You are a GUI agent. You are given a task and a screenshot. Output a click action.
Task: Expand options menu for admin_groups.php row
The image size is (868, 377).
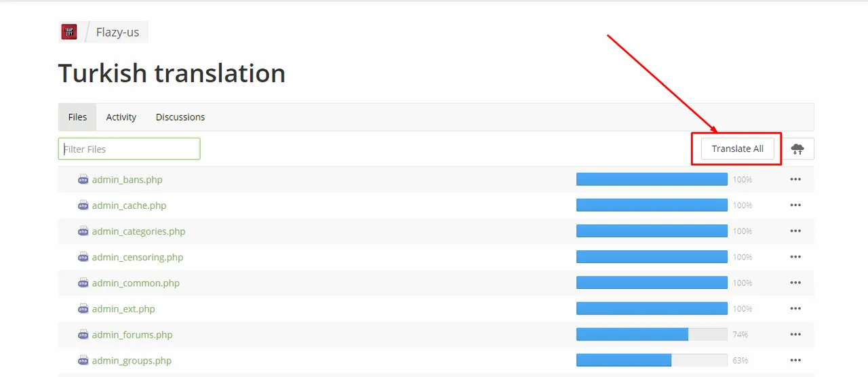[x=795, y=360]
